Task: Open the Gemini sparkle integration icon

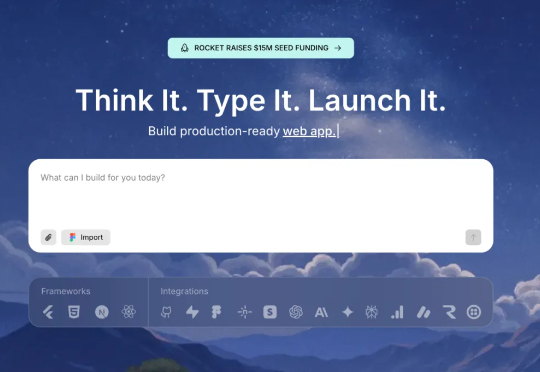Action: click(x=347, y=312)
